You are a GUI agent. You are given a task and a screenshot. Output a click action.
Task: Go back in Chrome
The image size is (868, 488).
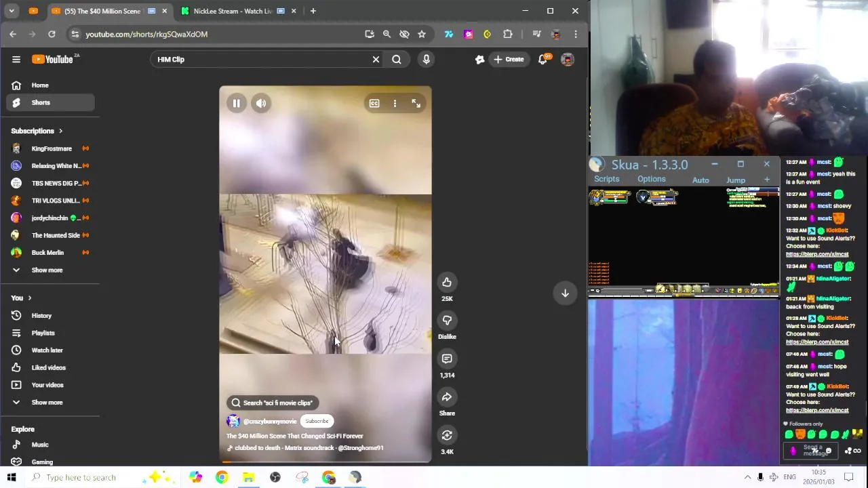13,34
